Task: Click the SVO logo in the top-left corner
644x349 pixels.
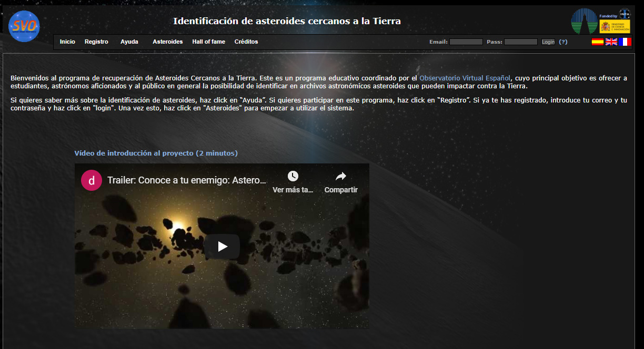Action: click(x=24, y=26)
